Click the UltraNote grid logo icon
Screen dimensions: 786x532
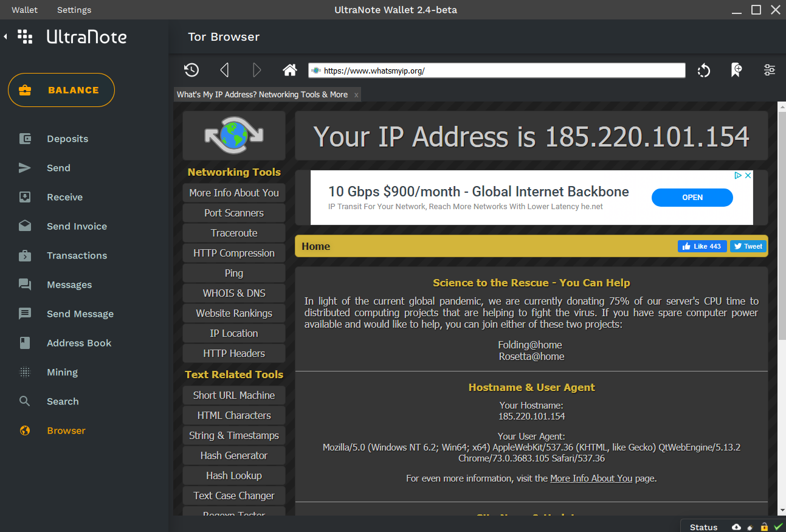25,36
